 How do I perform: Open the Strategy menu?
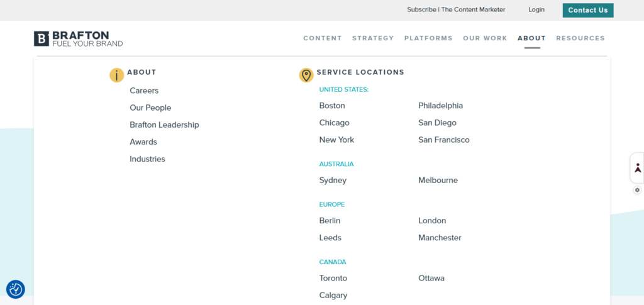coord(373,38)
